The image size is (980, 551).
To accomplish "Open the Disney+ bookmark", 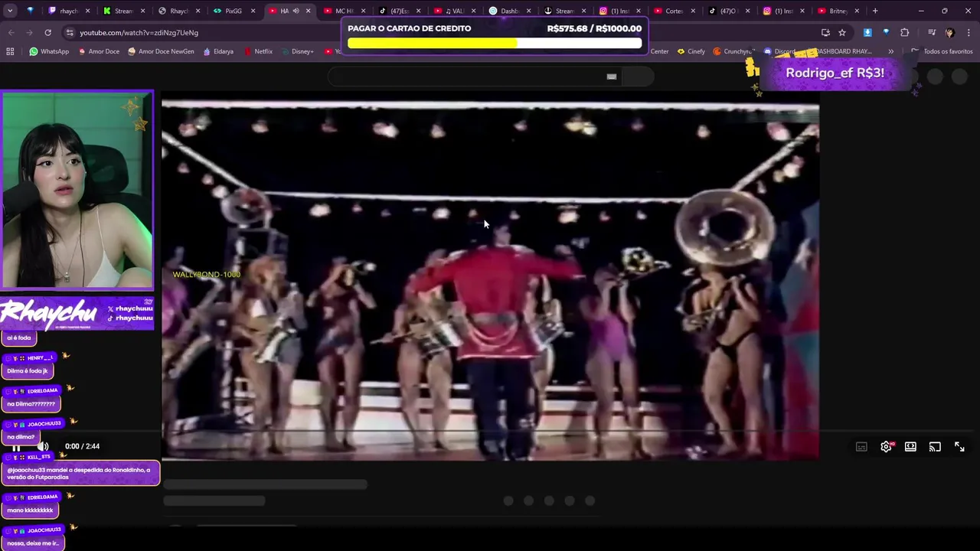I will click(297, 51).
